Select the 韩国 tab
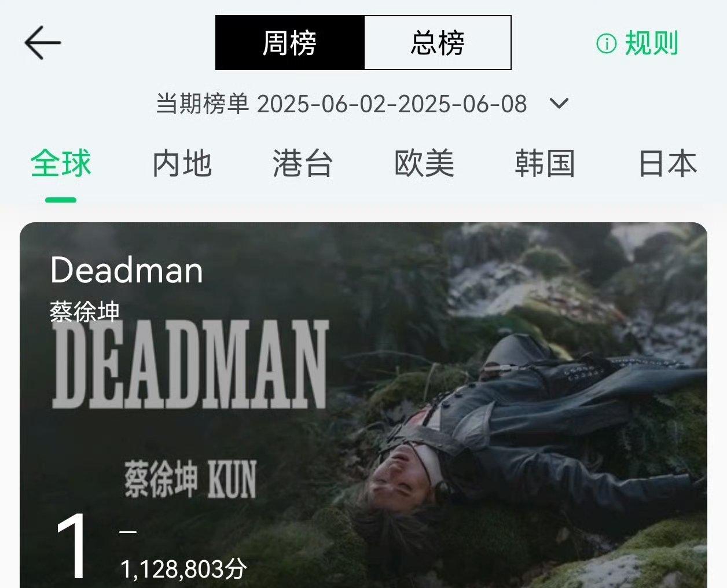 [x=545, y=163]
